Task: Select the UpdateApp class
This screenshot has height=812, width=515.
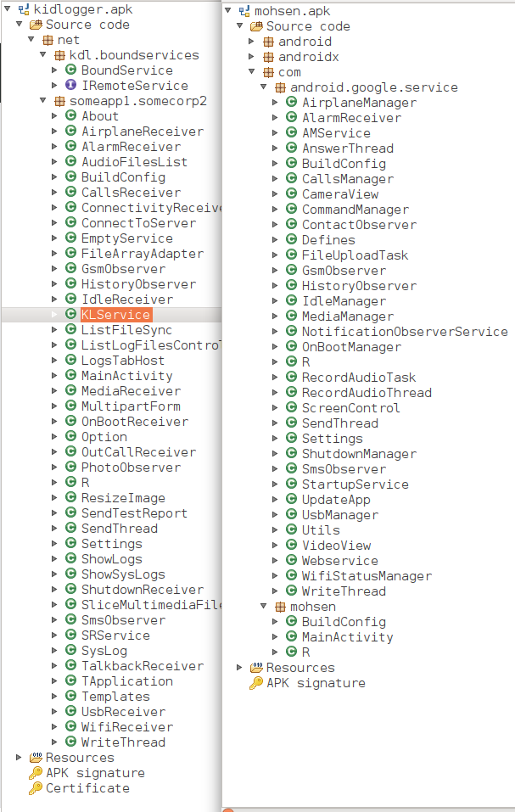Action: pos(337,500)
